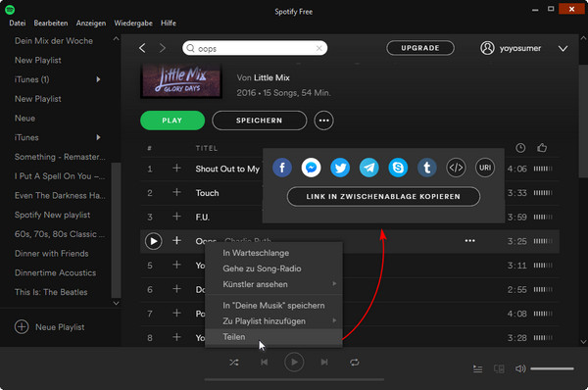Share via the Messenger icon

311,168
